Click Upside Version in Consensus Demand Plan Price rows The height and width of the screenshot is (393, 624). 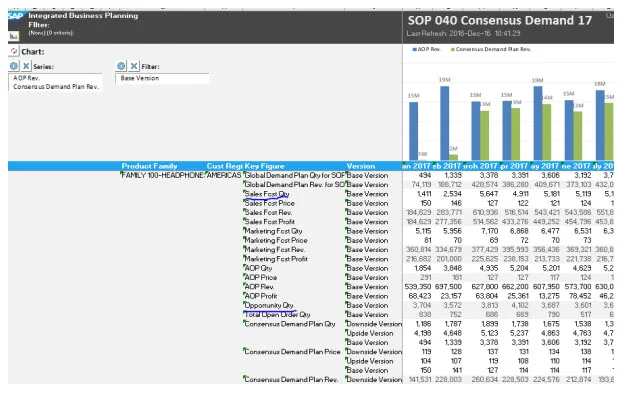(370, 361)
